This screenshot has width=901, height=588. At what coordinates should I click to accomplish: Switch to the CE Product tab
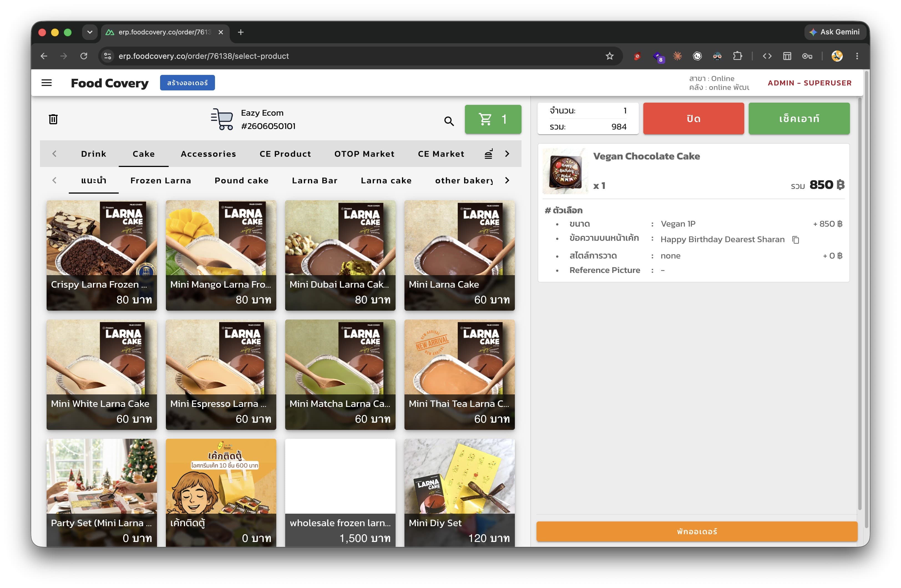click(x=285, y=154)
